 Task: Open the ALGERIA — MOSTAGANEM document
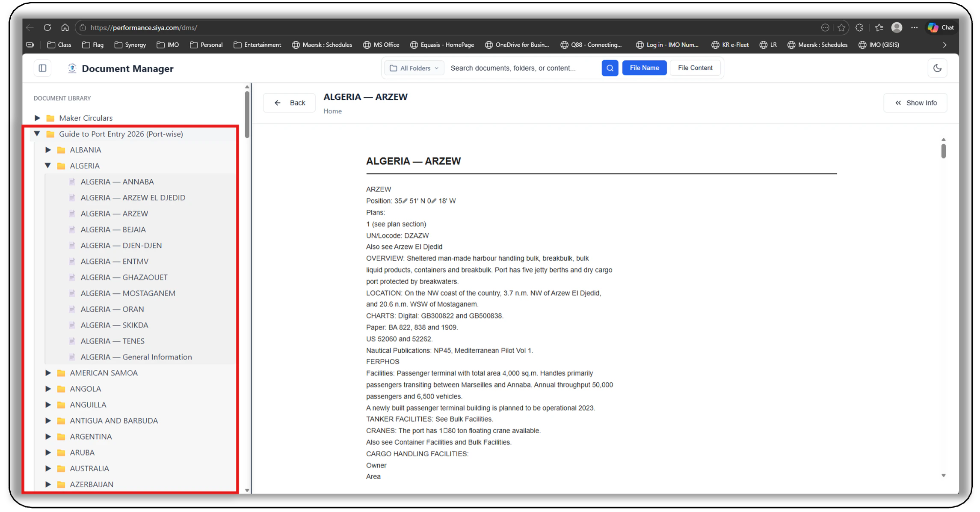coord(128,293)
